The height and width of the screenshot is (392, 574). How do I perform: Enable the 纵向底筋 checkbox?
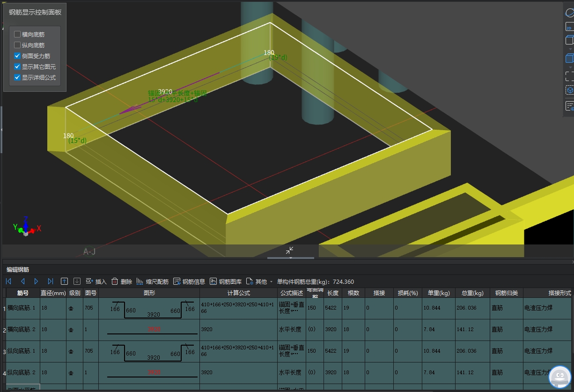click(17, 45)
